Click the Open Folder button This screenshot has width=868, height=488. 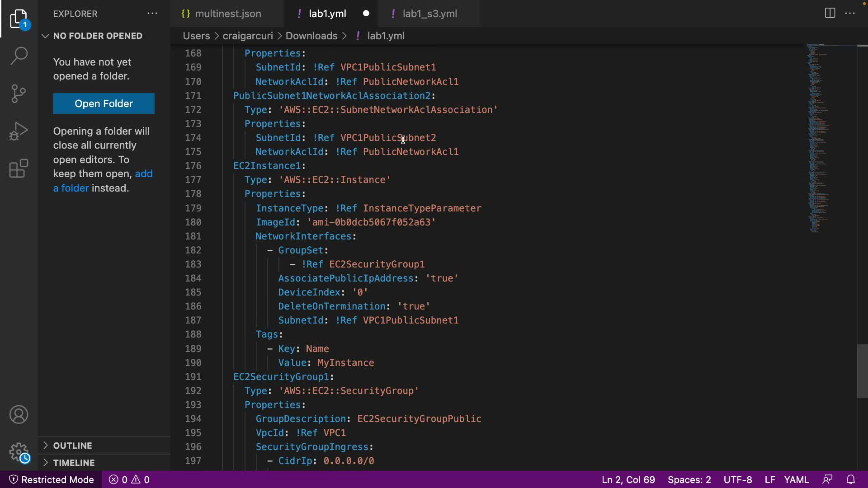click(x=104, y=103)
